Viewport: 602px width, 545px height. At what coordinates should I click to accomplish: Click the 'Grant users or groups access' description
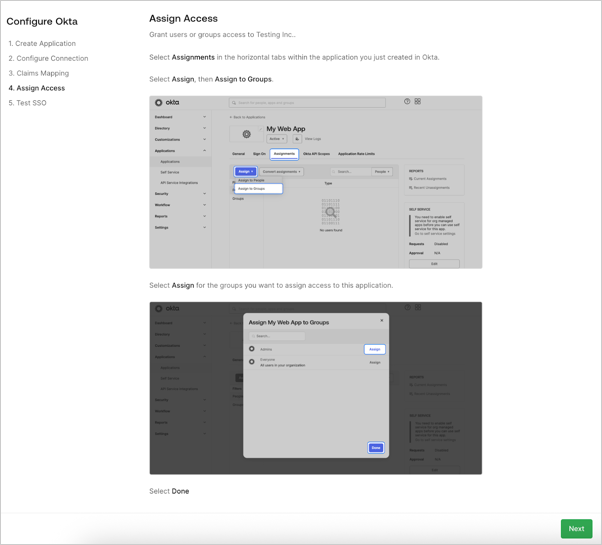(x=222, y=35)
